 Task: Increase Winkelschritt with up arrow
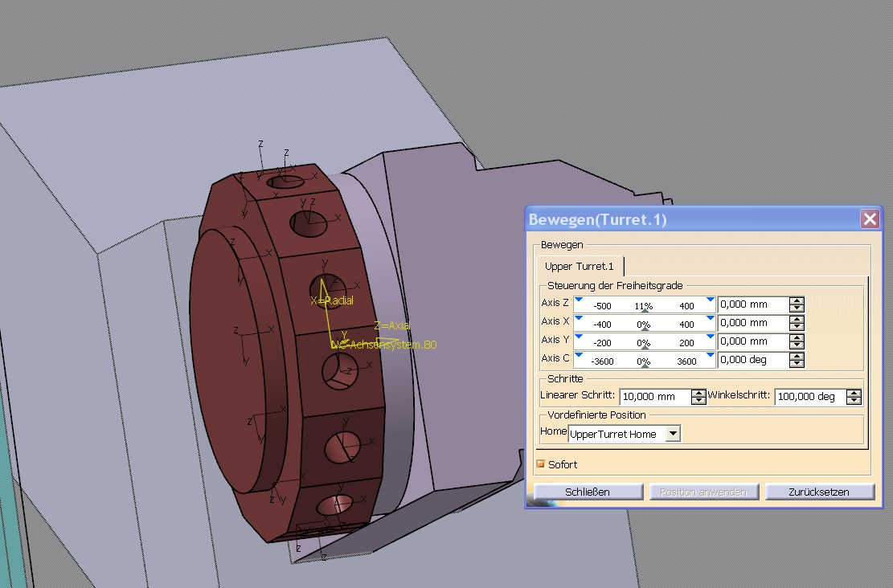click(x=853, y=393)
